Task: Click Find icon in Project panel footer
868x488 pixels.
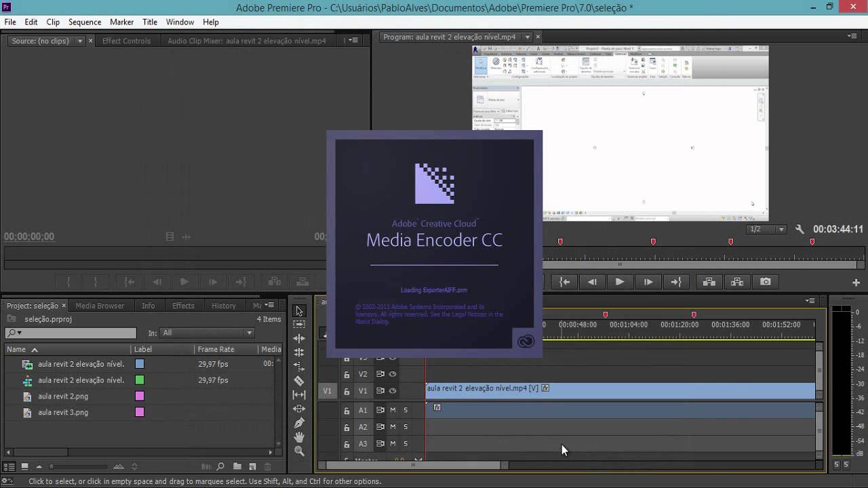Action: click(220, 466)
